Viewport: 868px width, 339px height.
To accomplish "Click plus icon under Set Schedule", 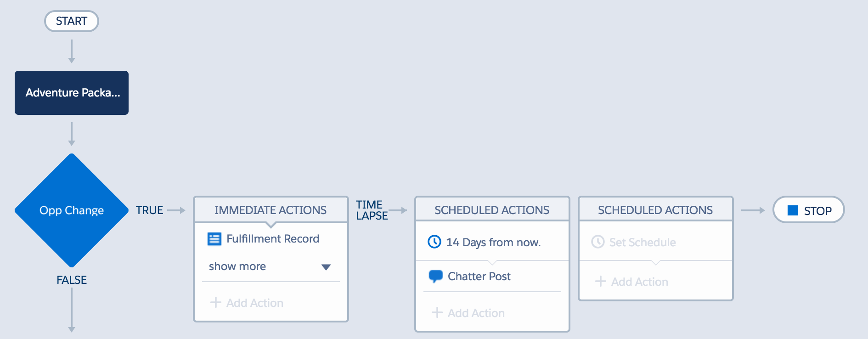I will point(600,281).
